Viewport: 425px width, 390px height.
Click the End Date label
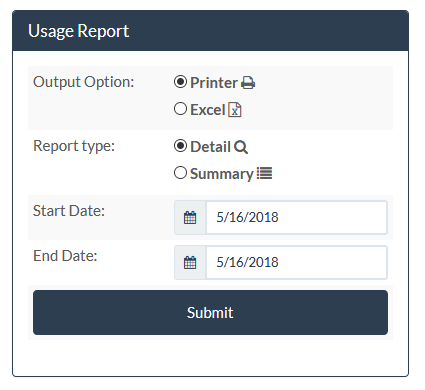click(x=65, y=256)
